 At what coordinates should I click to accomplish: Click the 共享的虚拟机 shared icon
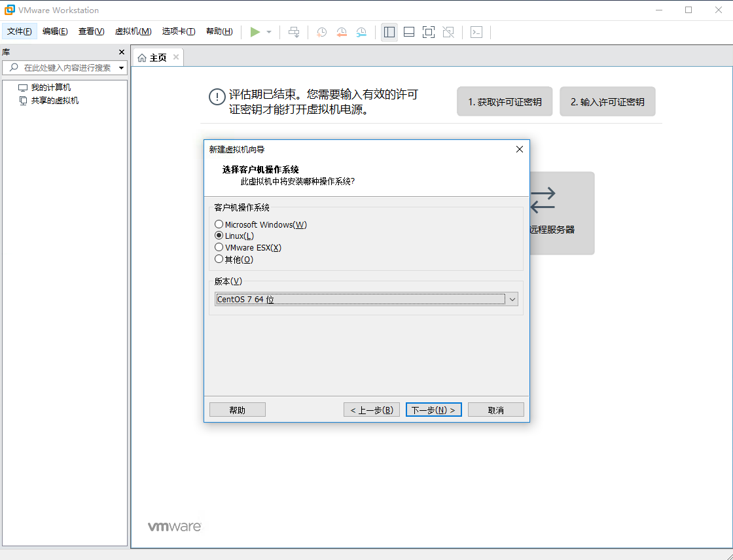coord(23,101)
